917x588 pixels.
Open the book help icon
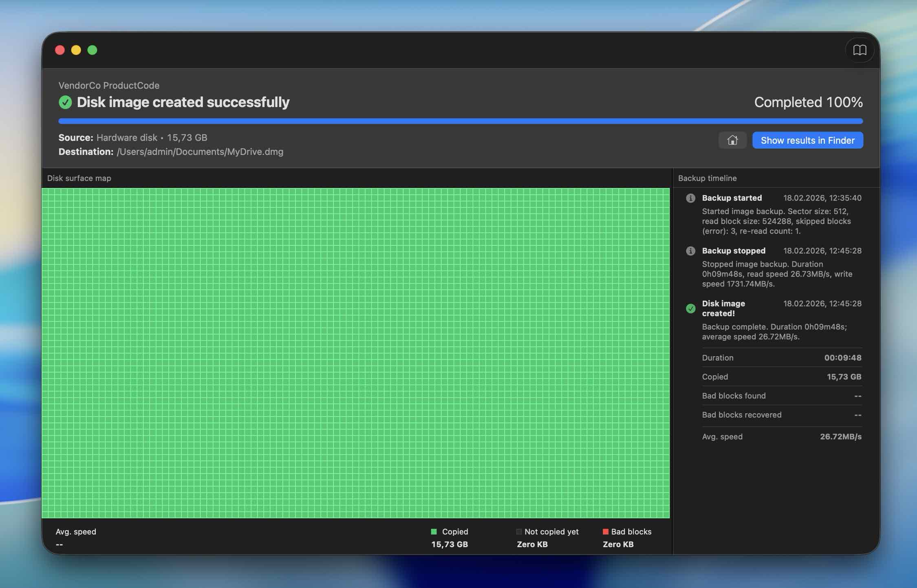pyautogui.click(x=859, y=50)
